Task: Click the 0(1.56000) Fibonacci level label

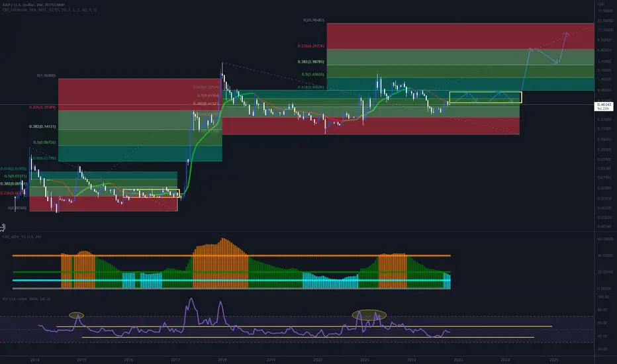Action: coord(46,75)
